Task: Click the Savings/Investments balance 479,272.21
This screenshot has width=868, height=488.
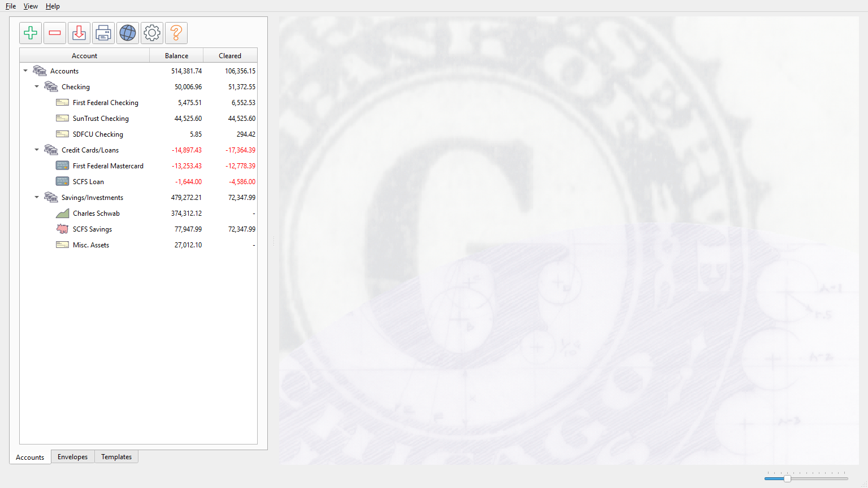Action: (x=186, y=198)
